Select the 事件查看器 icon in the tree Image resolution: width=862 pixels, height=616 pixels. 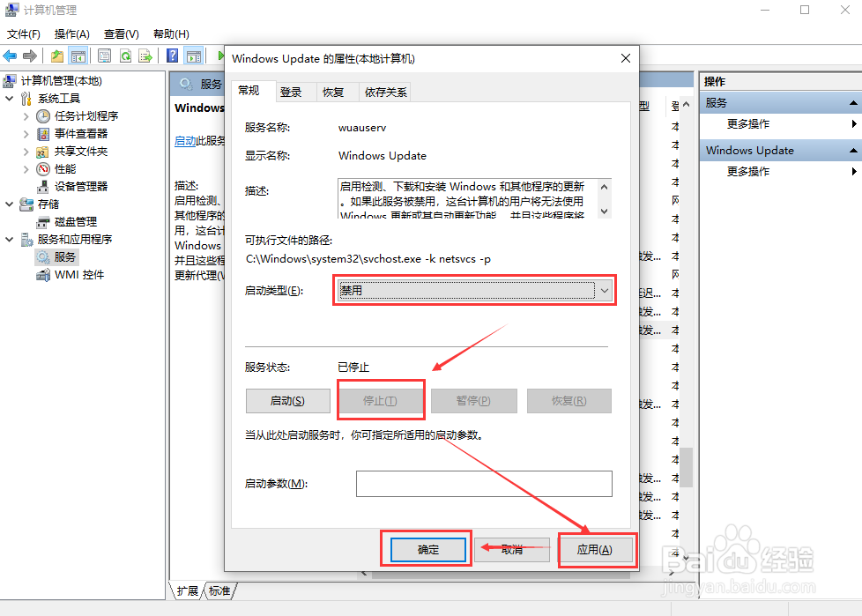[43, 134]
